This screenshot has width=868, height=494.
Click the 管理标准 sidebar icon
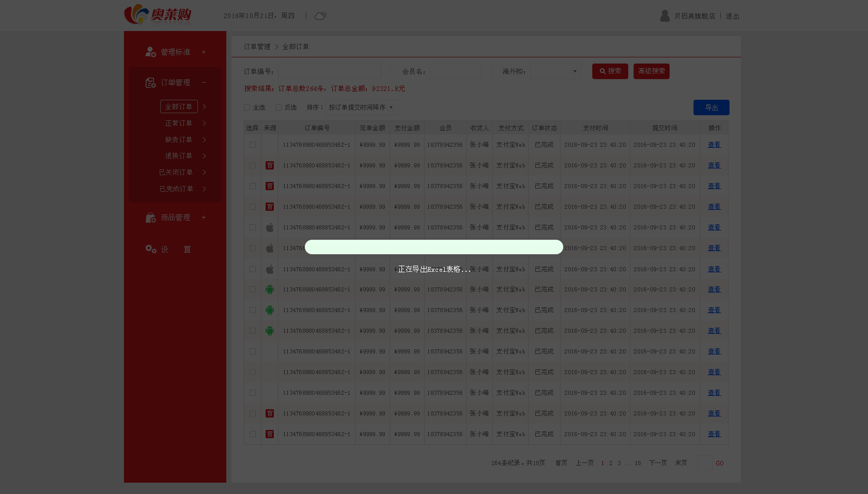click(150, 52)
